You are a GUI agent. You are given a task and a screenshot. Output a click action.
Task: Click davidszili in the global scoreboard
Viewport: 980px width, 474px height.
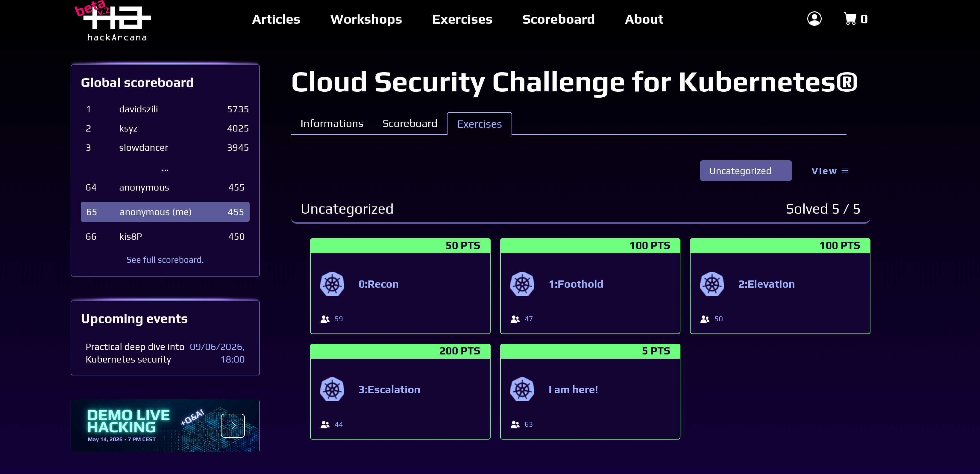tap(139, 110)
